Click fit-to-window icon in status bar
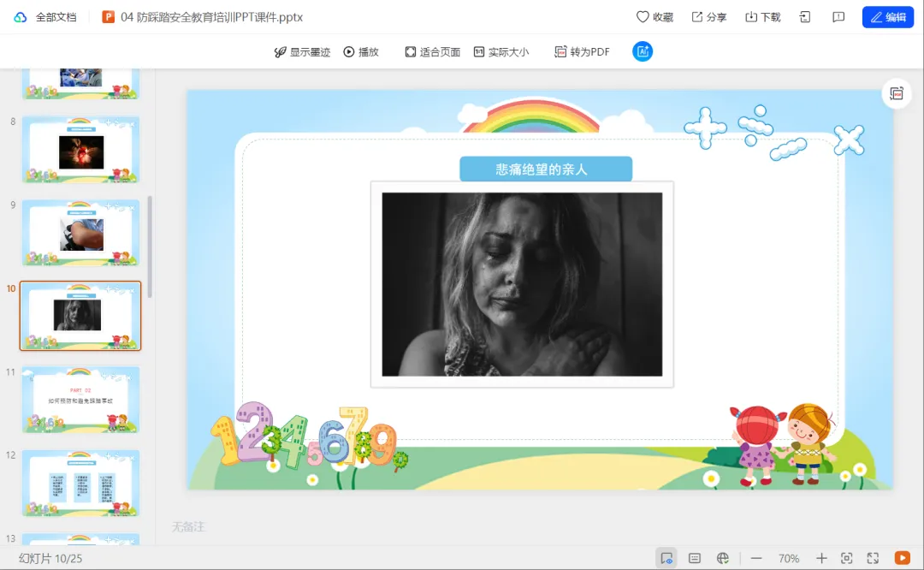 (x=847, y=558)
